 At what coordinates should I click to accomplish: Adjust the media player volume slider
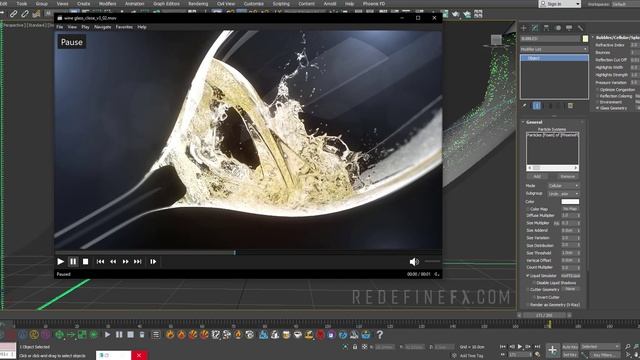[432, 261]
